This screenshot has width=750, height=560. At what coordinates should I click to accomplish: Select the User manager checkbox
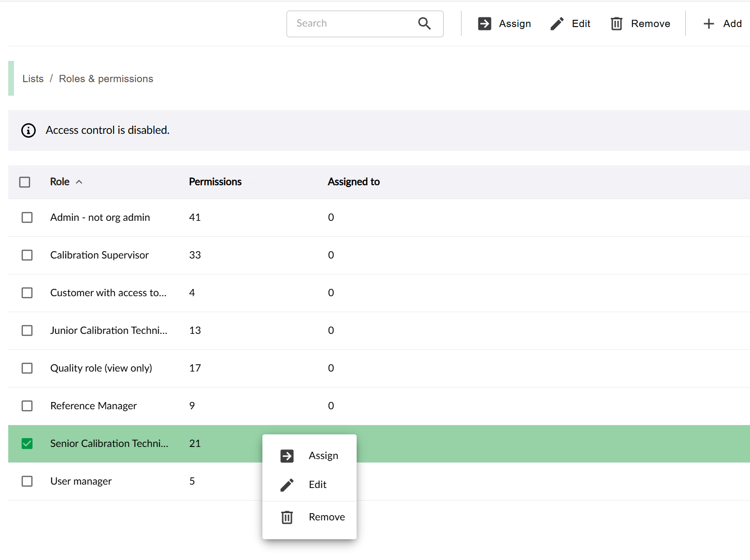pyautogui.click(x=27, y=481)
